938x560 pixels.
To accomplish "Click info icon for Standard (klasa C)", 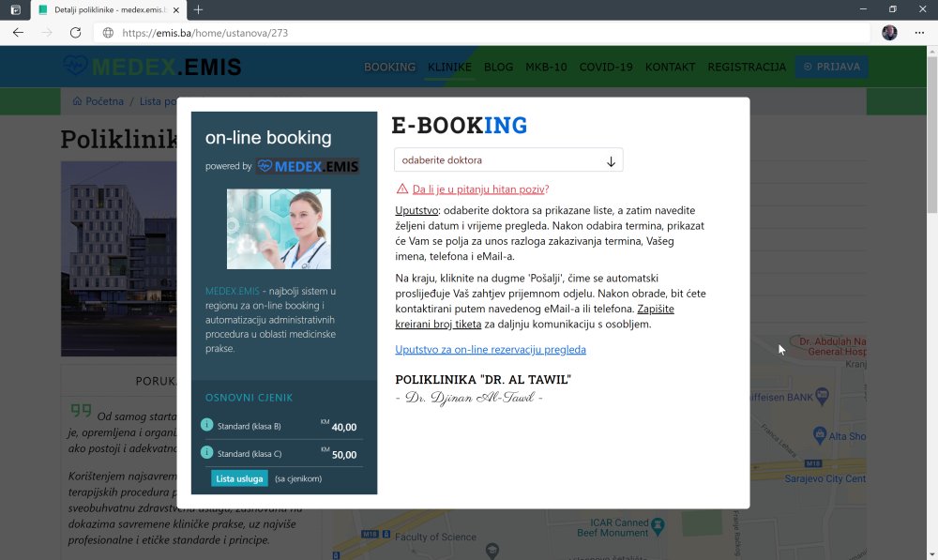I will [x=206, y=452].
